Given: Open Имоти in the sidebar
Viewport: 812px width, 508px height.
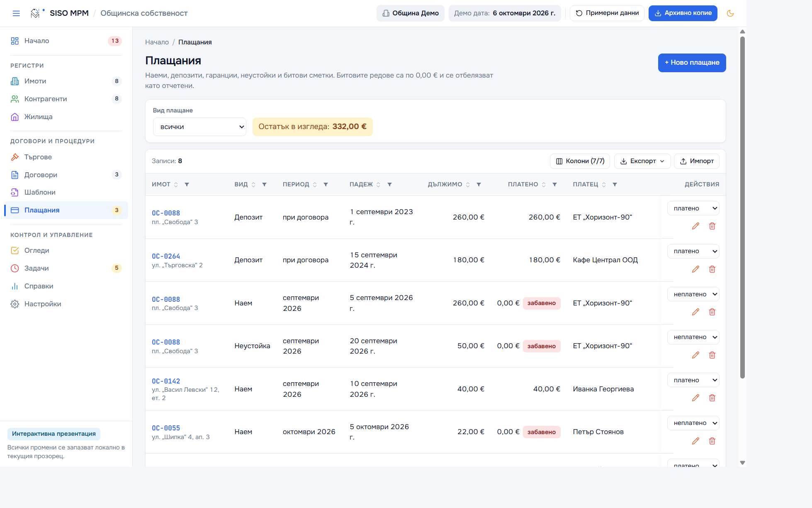Looking at the screenshot, I should tap(66, 81).
